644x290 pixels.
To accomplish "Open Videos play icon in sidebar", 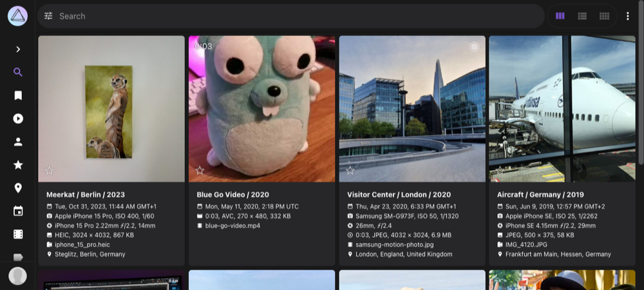I will pos(17,119).
